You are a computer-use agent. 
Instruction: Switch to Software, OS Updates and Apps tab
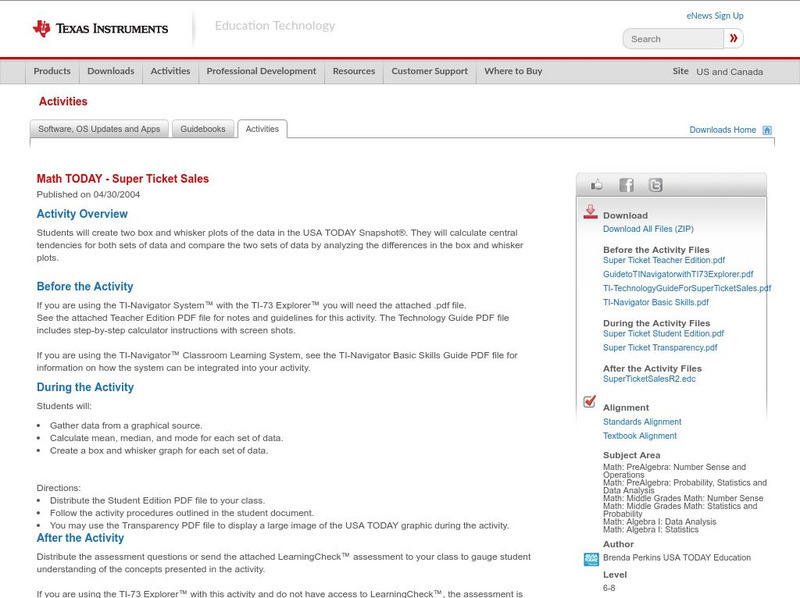[x=99, y=129]
